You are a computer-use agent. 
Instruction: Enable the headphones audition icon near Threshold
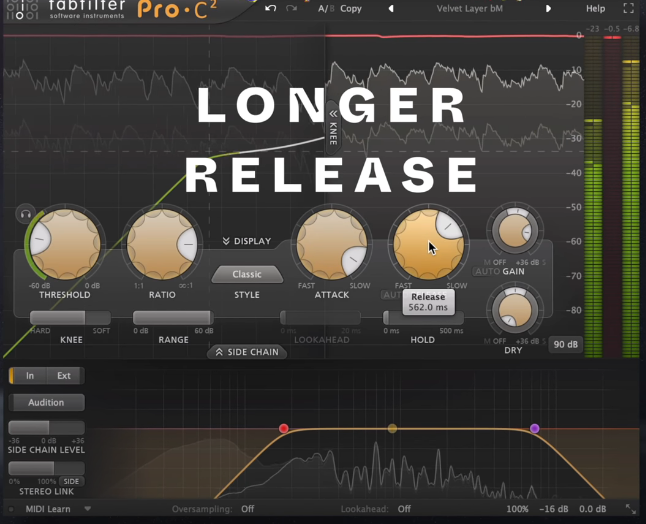tap(26, 214)
